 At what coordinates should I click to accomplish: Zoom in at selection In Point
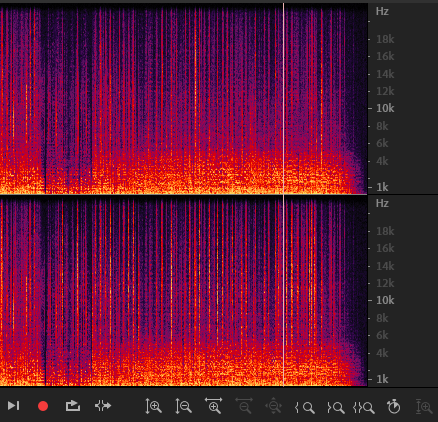point(305,407)
